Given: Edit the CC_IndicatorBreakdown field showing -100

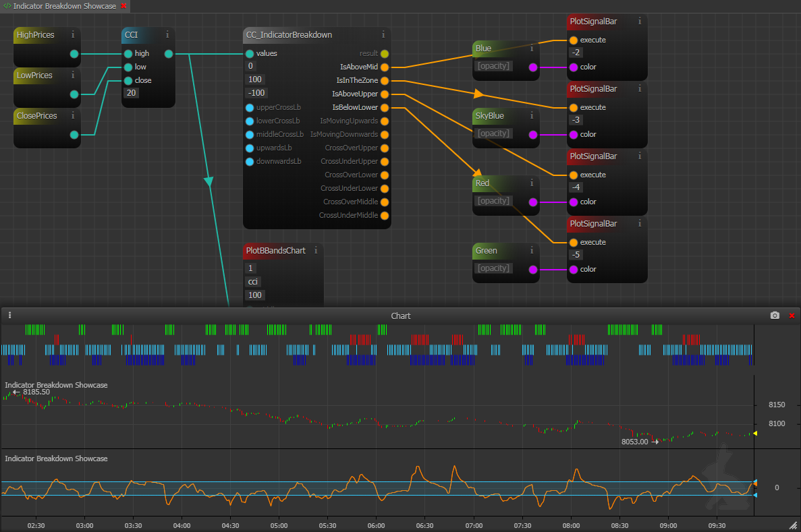Looking at the screenshot, I should pos(256,93).
